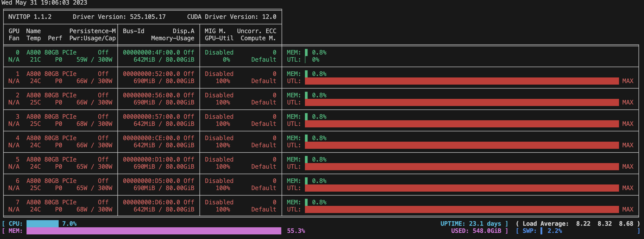Click the green MEM indicator for GPU 0
Viewport: 644px width, 239px height.
306,52
